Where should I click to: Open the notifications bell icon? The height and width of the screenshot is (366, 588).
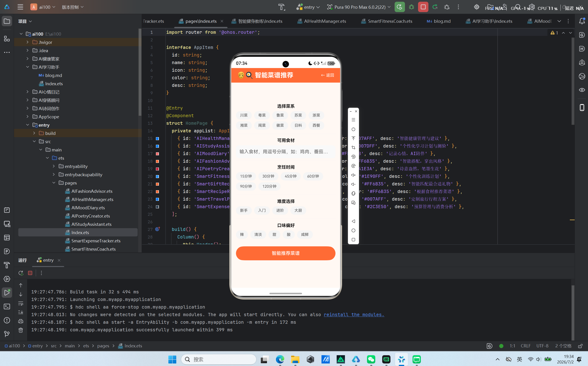click(582, 21)
